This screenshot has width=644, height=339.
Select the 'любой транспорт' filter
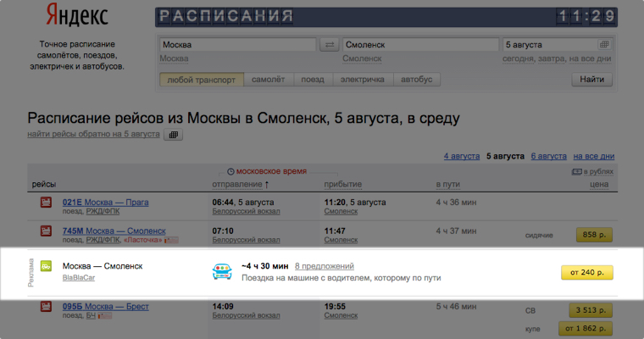pos(202,80)
